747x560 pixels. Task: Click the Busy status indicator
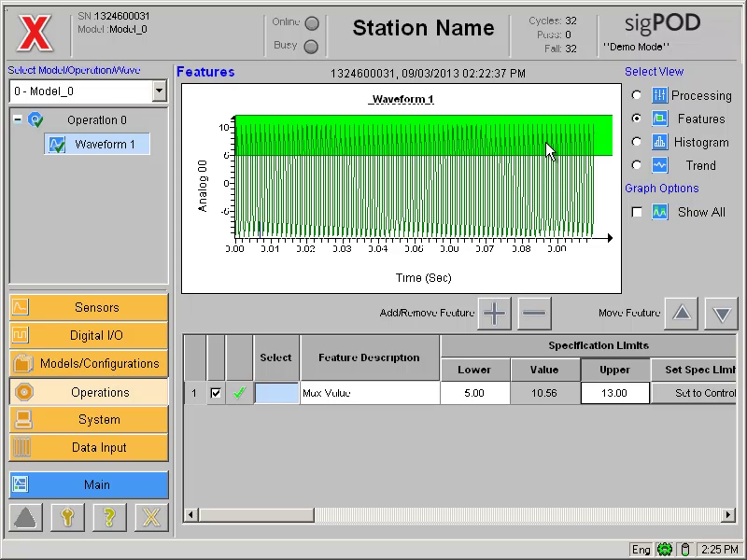tap(311, 47)
